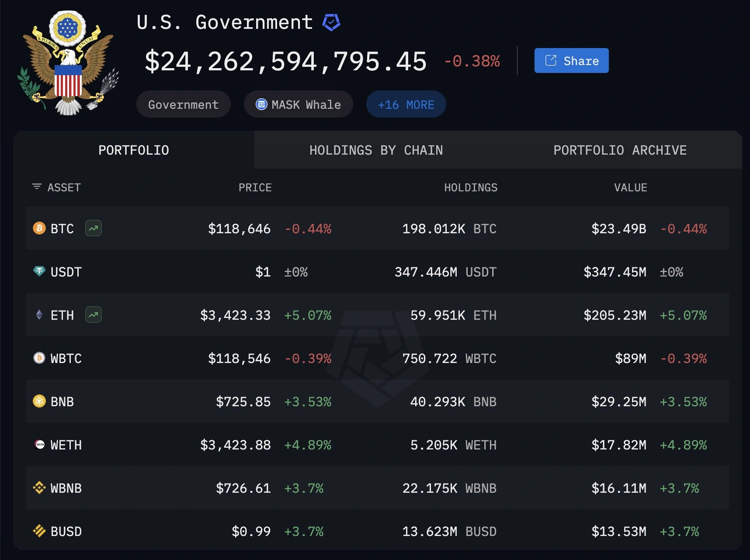
Task: Open the ASSET column sort filter
Action: point(36,187)
